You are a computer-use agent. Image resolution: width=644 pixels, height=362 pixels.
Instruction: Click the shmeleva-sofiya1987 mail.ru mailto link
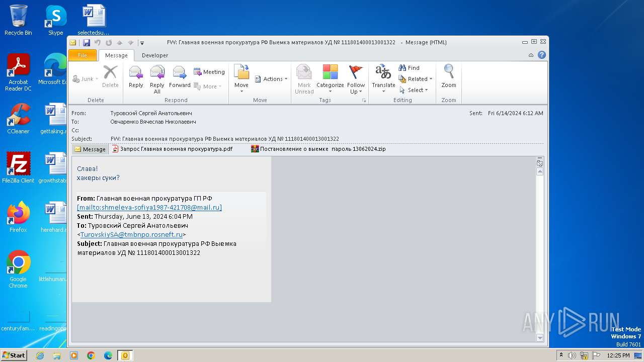tap(149, 208)
